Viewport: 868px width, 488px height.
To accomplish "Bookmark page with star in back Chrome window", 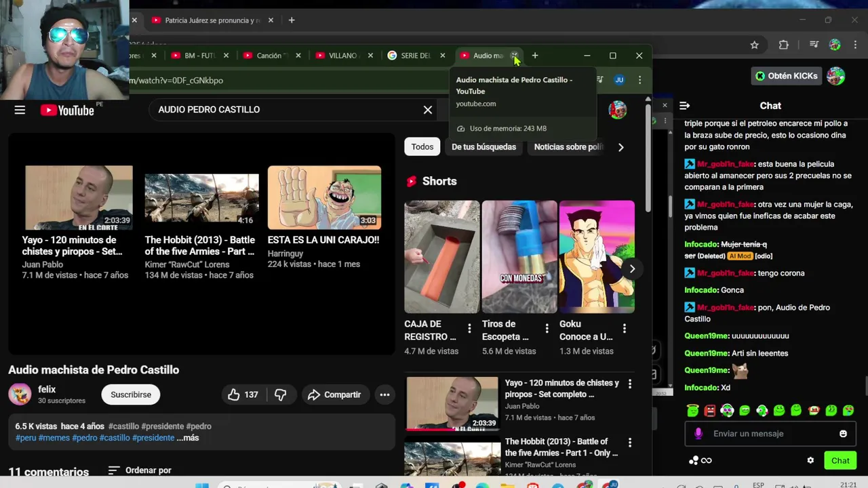I will click(x=754, y=45).
